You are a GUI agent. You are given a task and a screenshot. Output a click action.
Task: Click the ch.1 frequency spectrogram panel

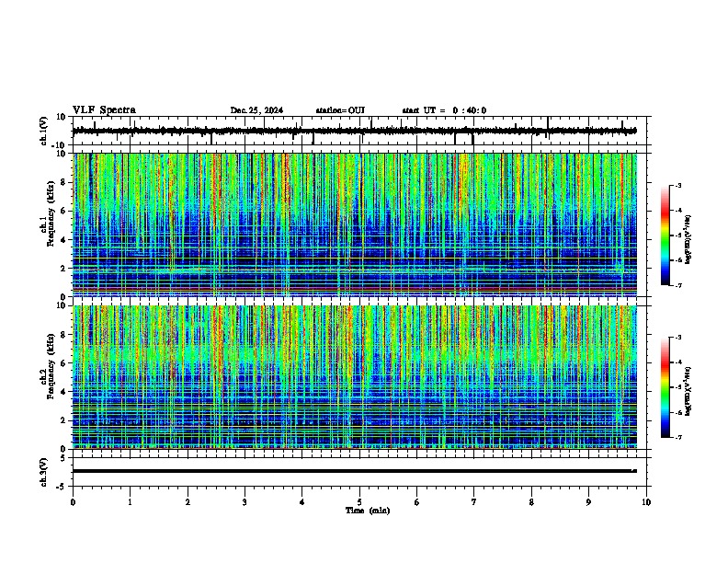point(355,224)
